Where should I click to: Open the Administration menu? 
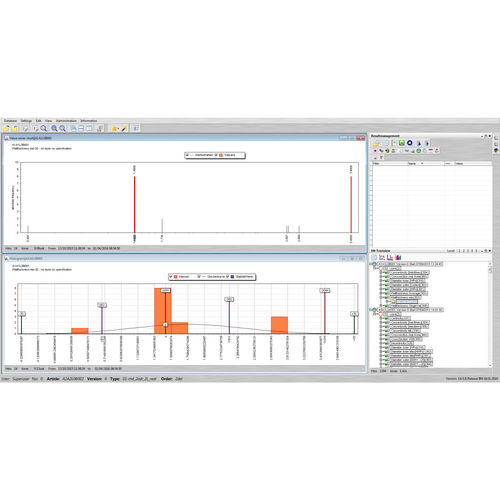coord(66,121)
